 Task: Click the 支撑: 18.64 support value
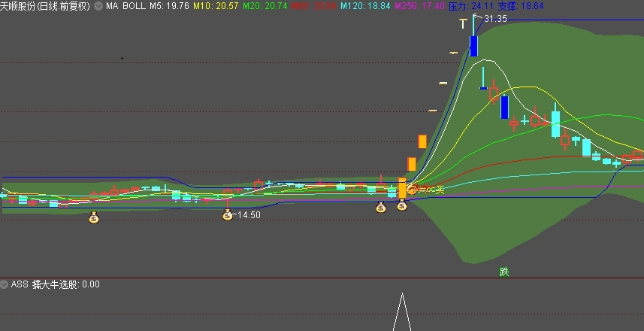coord(520,6)
